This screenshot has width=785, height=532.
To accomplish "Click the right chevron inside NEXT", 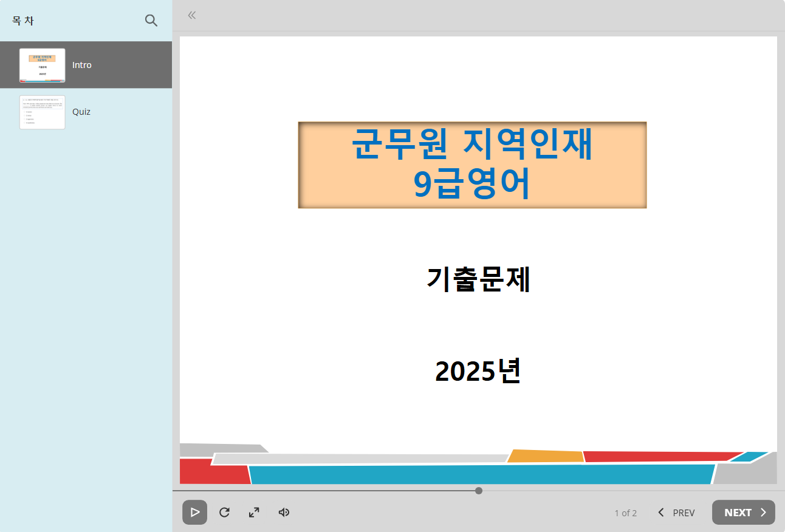I will tap(763, 512).
